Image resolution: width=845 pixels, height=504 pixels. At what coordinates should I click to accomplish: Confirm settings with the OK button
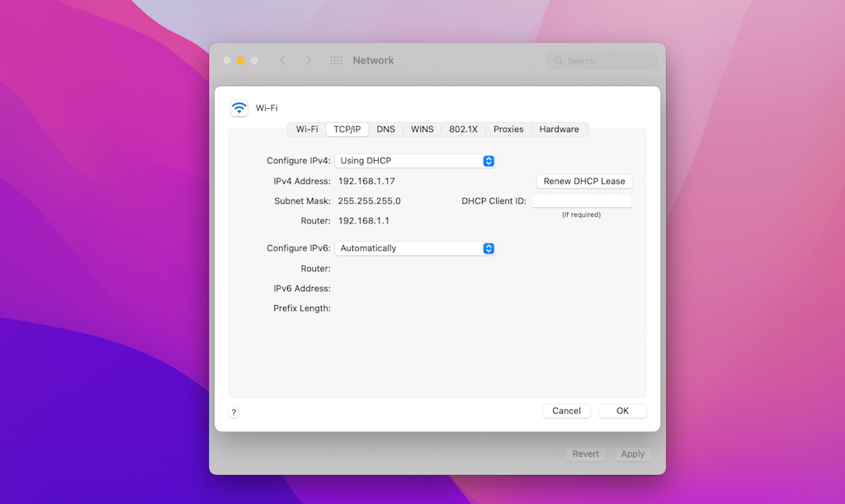(x=622, y=410)
